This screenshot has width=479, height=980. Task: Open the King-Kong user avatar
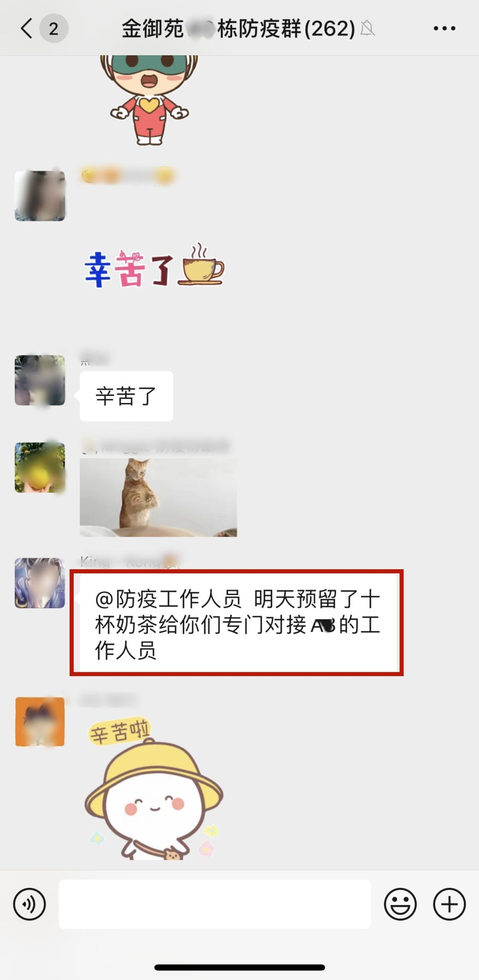point(40,583)
